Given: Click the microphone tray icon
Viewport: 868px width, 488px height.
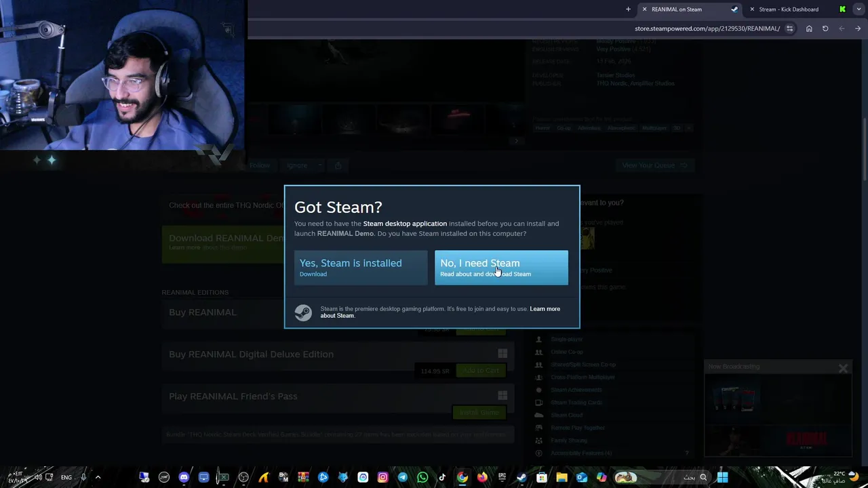Looking at the screenshot, I should pyautogui.click(x=83, y=477).
